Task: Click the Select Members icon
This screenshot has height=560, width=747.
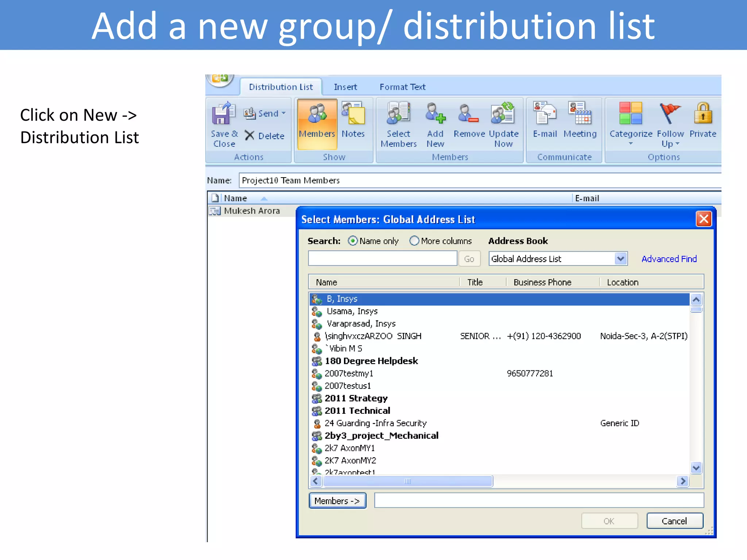Action: [398, 113]
